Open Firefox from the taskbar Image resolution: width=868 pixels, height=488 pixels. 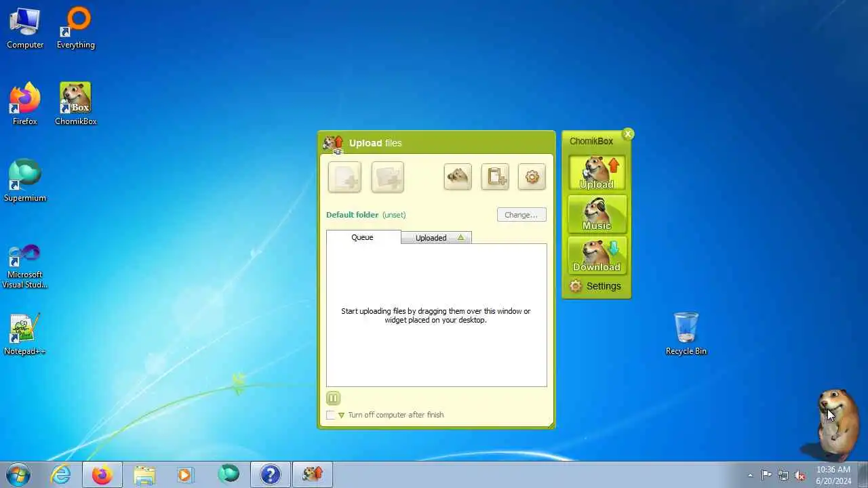point(102,474)
